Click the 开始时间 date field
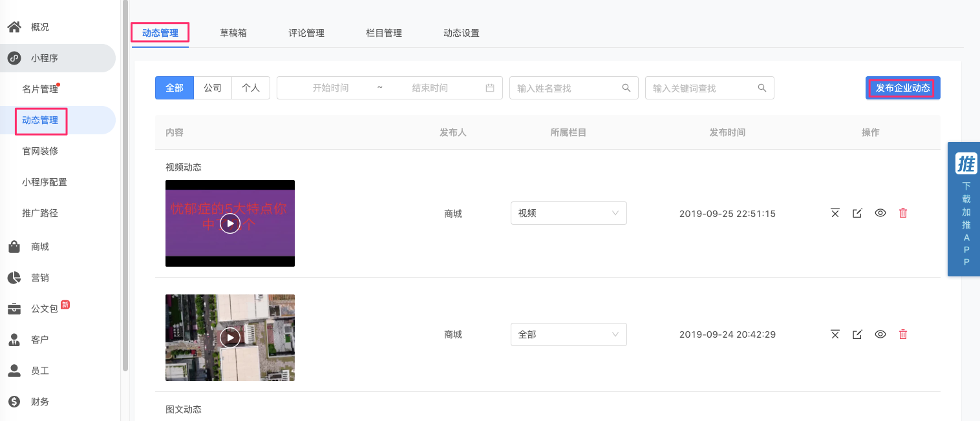Viewport: 980px width, 421px height. [330, 88]
